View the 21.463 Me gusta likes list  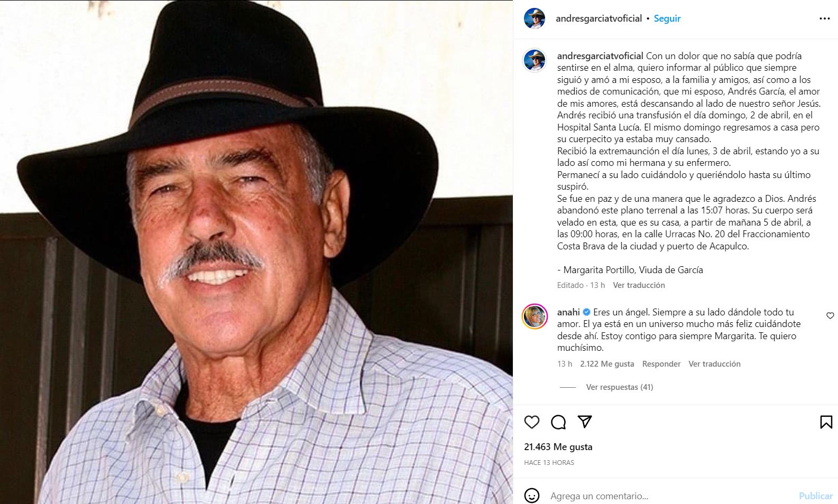click(x=558, y=447)
